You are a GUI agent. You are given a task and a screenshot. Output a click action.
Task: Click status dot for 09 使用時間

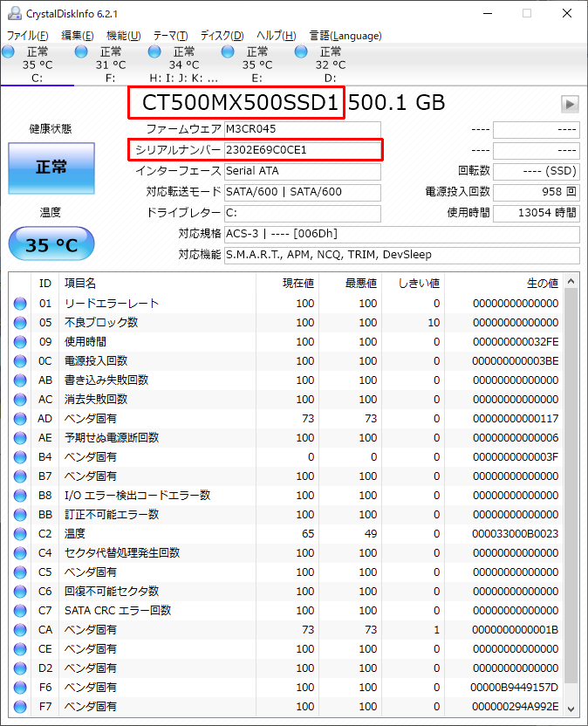coord(20,342)
